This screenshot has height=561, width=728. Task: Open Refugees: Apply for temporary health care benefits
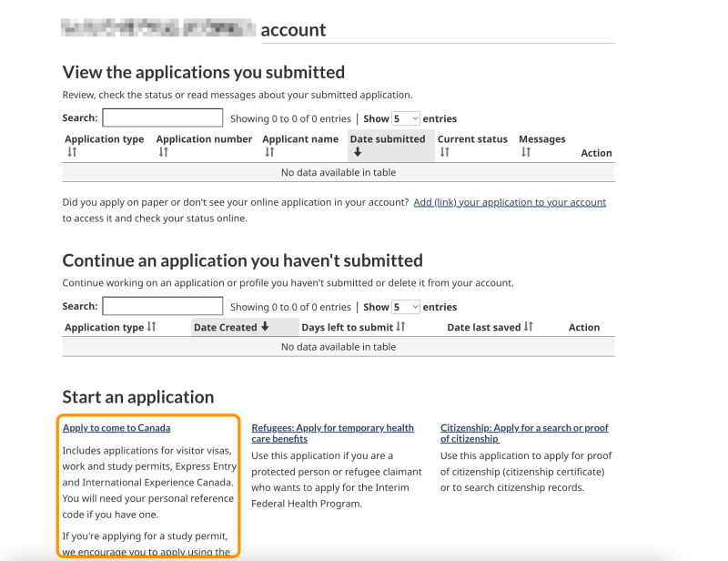332,433
